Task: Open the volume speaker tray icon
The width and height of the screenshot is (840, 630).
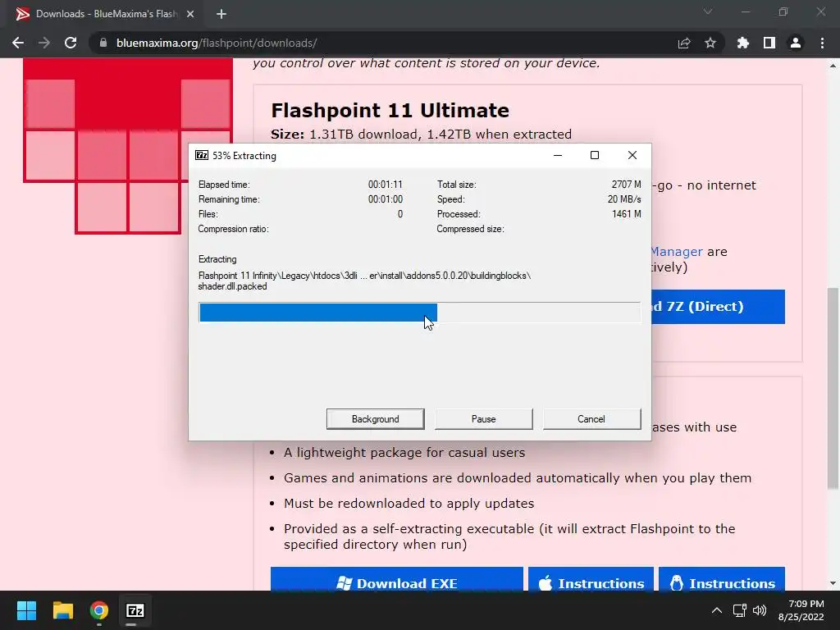Action: (759, 610)
